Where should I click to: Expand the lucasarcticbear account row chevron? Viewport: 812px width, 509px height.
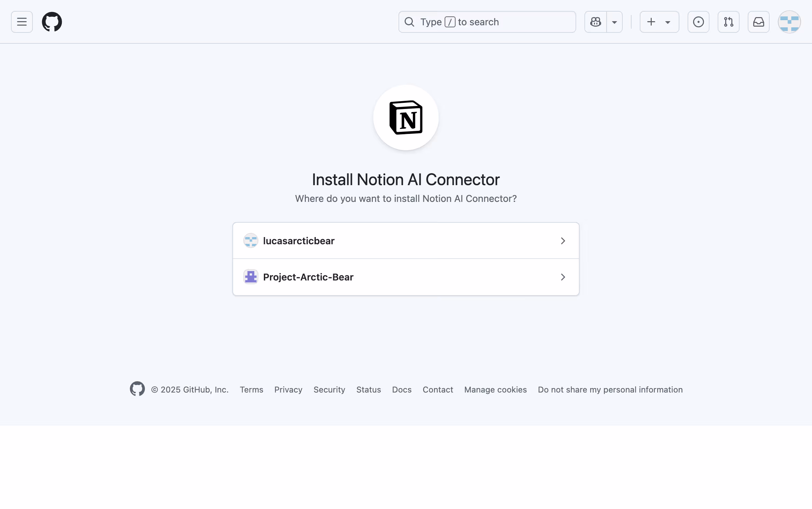pos(563,240)
